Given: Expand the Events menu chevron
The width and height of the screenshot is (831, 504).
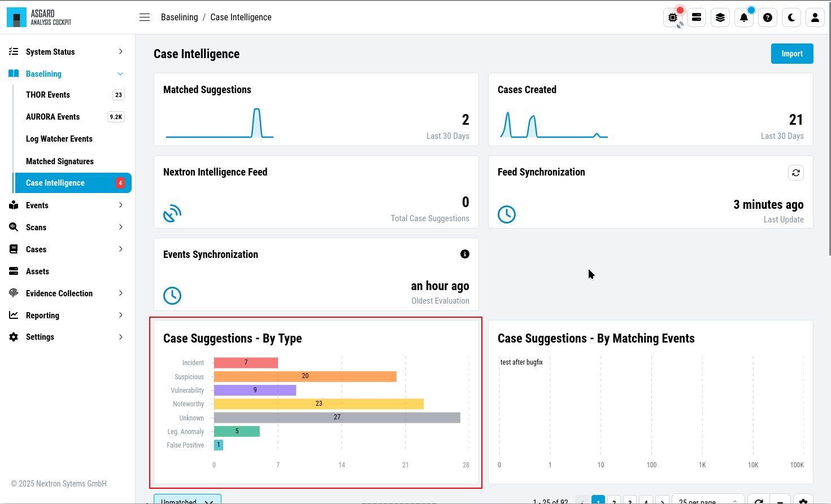Looking at the screenshot, I should 120,205.
